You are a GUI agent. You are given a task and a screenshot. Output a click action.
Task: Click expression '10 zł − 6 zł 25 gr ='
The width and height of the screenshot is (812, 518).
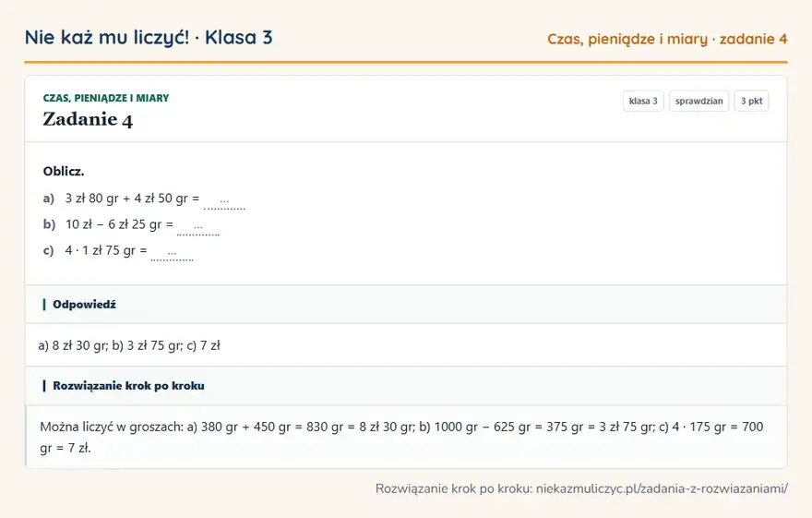coord(119,224)
